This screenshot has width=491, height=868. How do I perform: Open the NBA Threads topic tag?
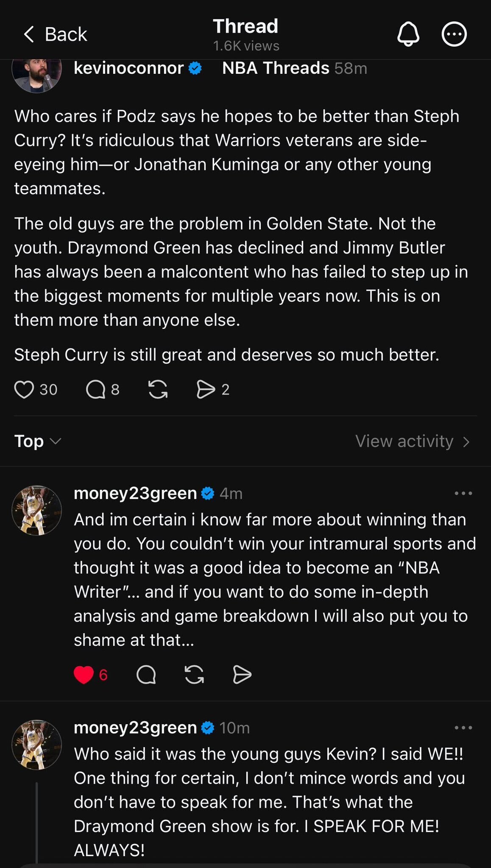point(276,68)
